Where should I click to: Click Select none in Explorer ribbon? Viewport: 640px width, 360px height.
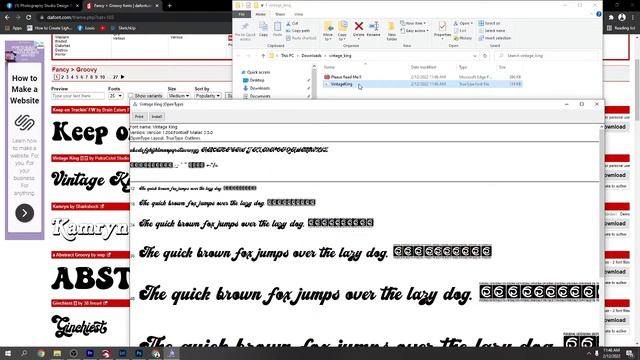[x=491, y=31]
